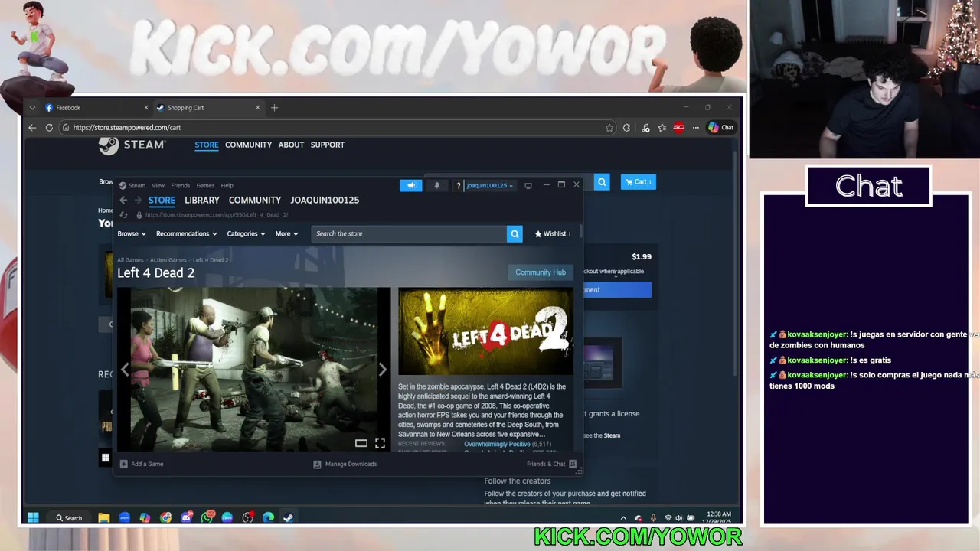Expand the Recommendations dropdown
Screen dimensions: 980x551
point(186,233)
